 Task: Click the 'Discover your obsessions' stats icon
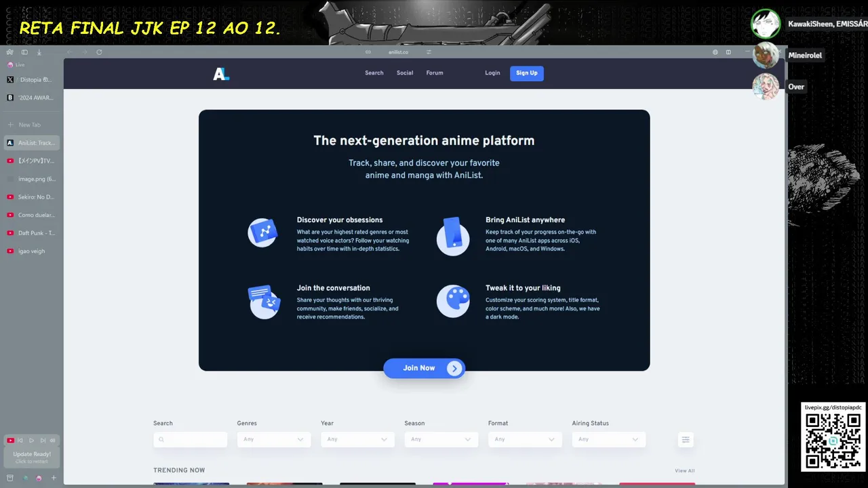(262, 232)
